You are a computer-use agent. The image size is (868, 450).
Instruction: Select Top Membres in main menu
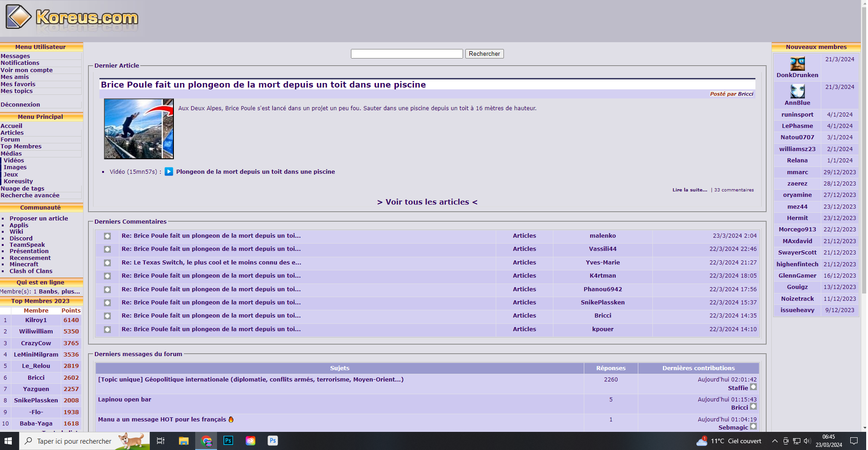point(21,147)
